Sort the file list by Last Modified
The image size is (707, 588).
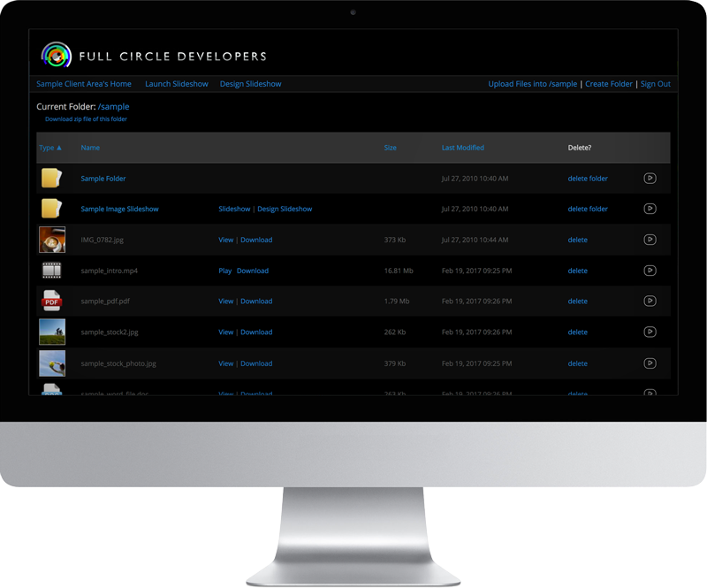[463, 148]
